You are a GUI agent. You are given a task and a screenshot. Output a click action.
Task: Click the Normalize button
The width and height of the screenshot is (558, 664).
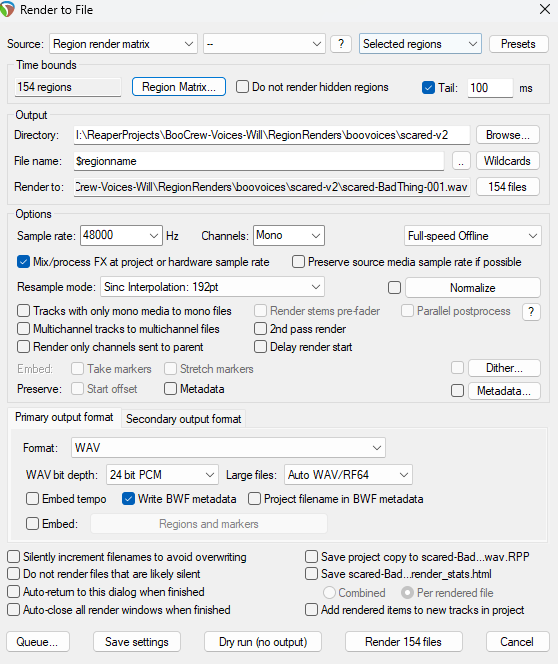coord(472,288)
